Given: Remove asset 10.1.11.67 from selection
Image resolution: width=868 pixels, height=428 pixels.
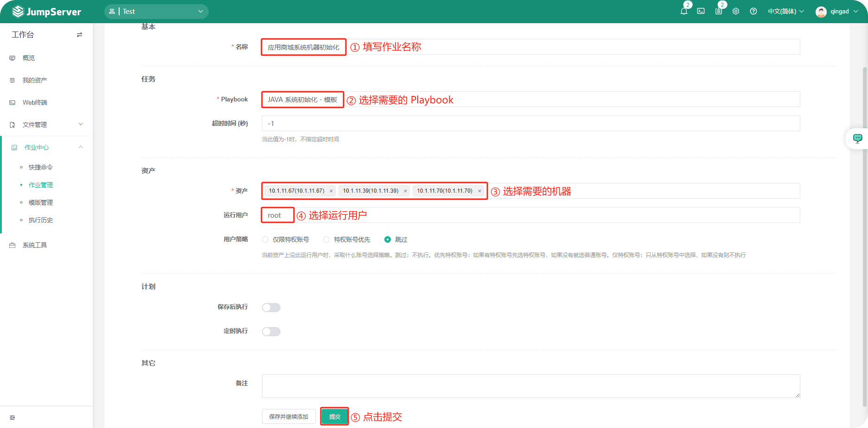Looking at the screenshot, I should coord(331,191).
